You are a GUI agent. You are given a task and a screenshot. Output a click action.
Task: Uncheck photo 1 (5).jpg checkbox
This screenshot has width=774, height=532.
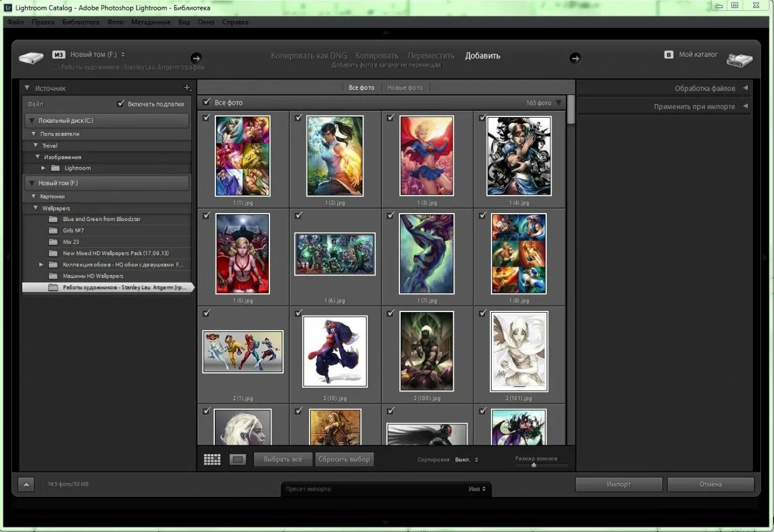206,216
